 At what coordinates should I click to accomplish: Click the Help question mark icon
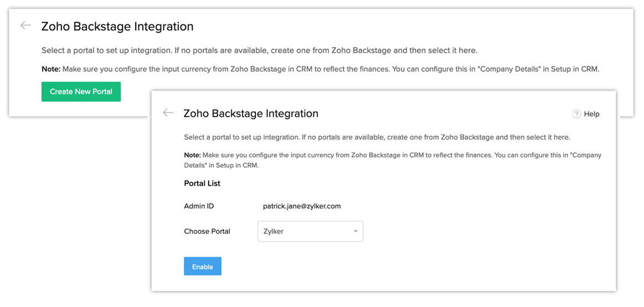[576, 114]
